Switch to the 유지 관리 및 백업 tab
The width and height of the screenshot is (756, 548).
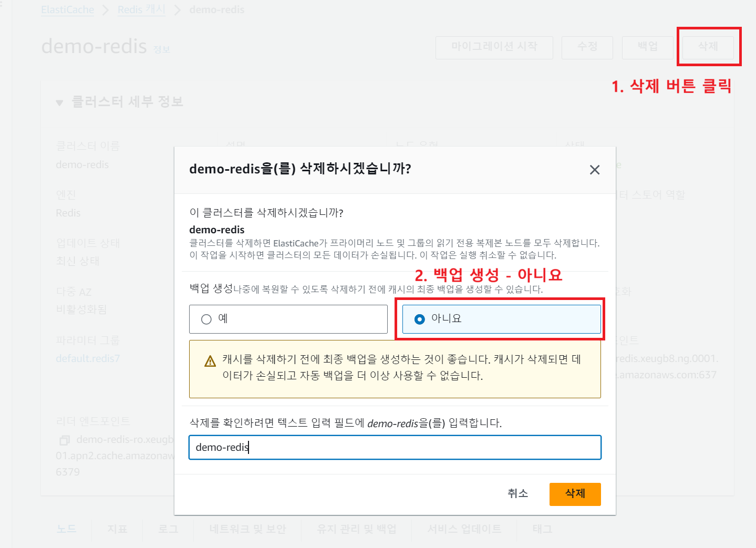coord(357,529)
